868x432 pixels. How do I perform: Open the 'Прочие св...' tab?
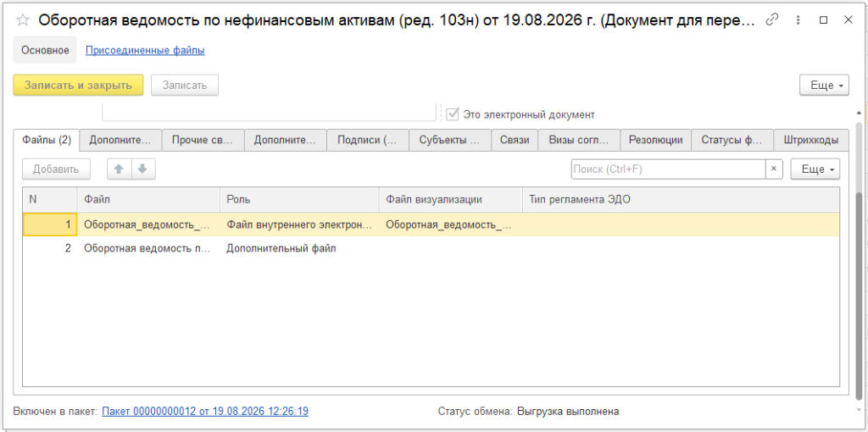click(x=203, y=140)
